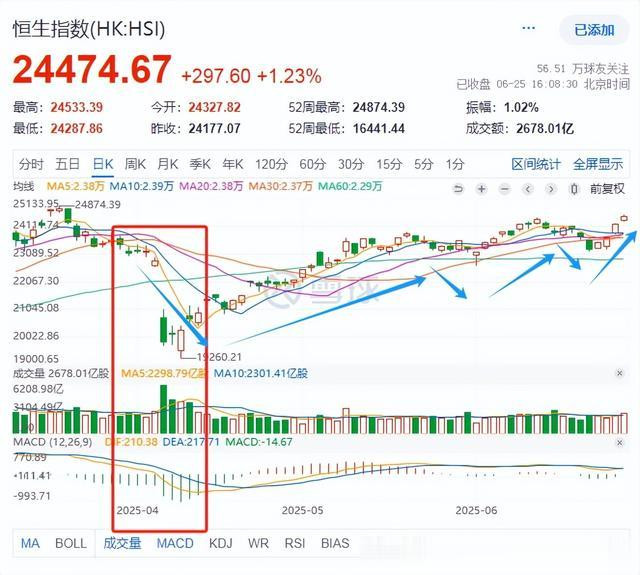The width and height of the screenshot is (640, 575).
Task: Select the 月K monthly tab
Action: [x=168, y=164]
